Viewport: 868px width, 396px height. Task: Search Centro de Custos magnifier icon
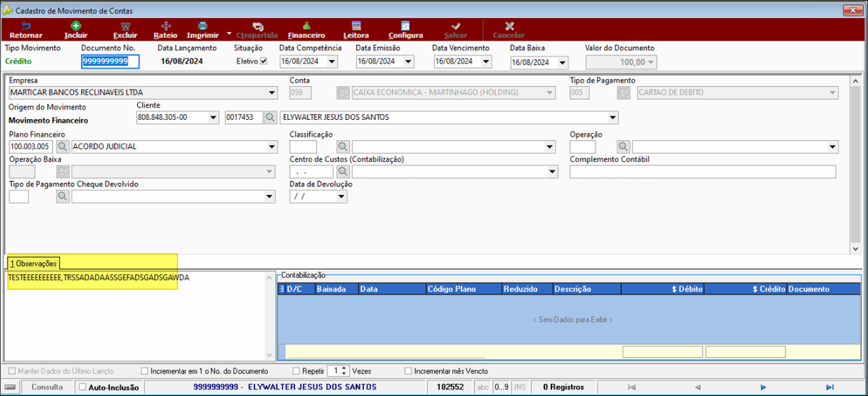tap(343, 172)
